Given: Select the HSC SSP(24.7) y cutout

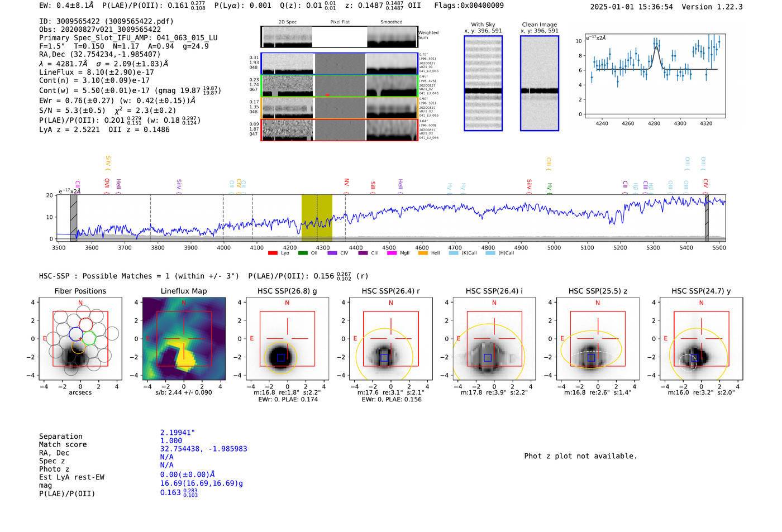Looking at the screenshot, I should click(x=702, y=338).
